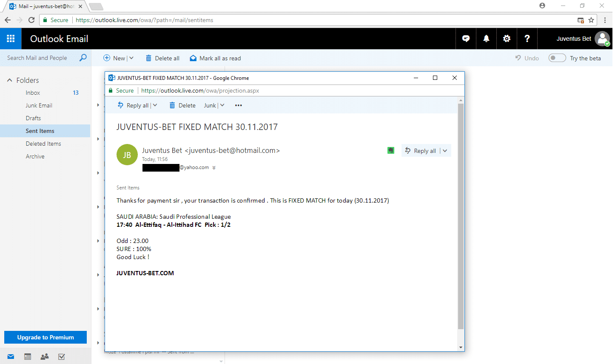Click Chrome back arrow

coord(8,20)
